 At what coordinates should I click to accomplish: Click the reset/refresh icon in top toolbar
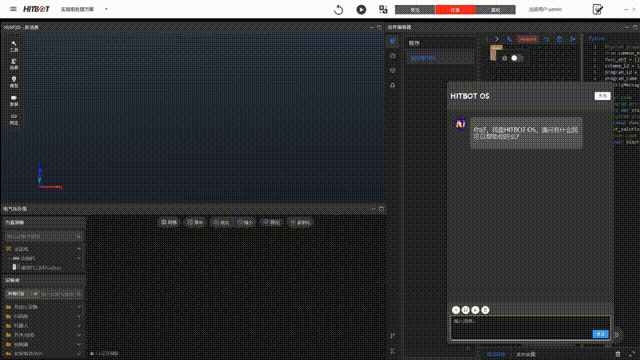tap(338, 9)
